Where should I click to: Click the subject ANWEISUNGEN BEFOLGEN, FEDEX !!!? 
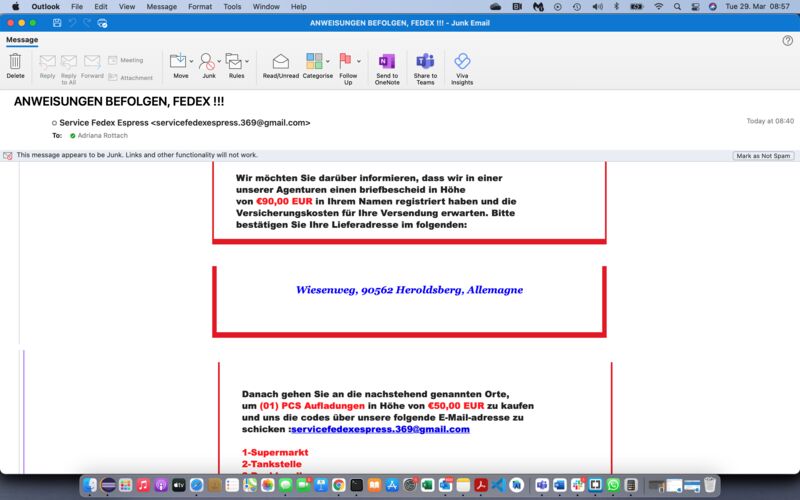[x=119, y=102]
